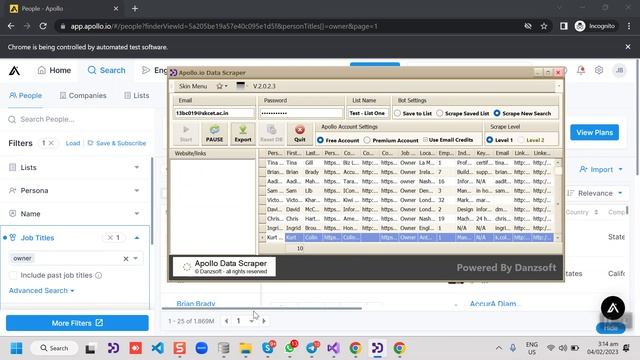This screenshot has height=360, width=640.
Task: Open the Relevance sort dropdown
Action: click(595, 193)
